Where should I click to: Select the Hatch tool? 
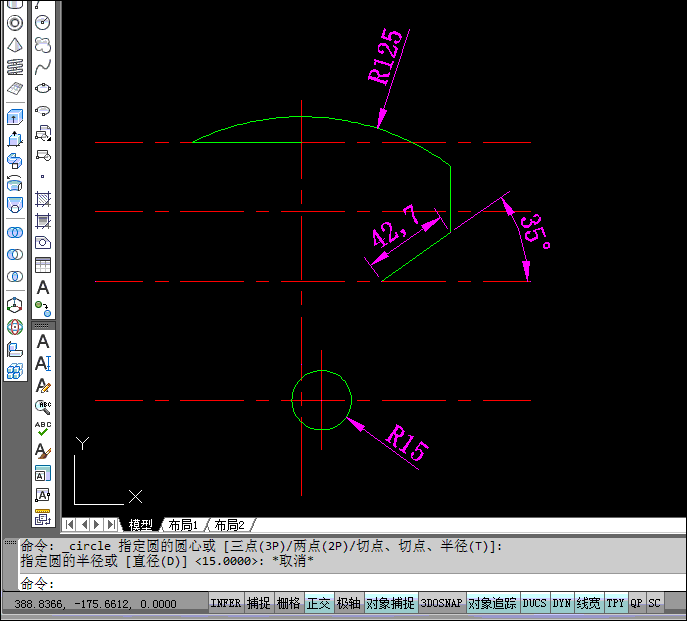(43, 199)
